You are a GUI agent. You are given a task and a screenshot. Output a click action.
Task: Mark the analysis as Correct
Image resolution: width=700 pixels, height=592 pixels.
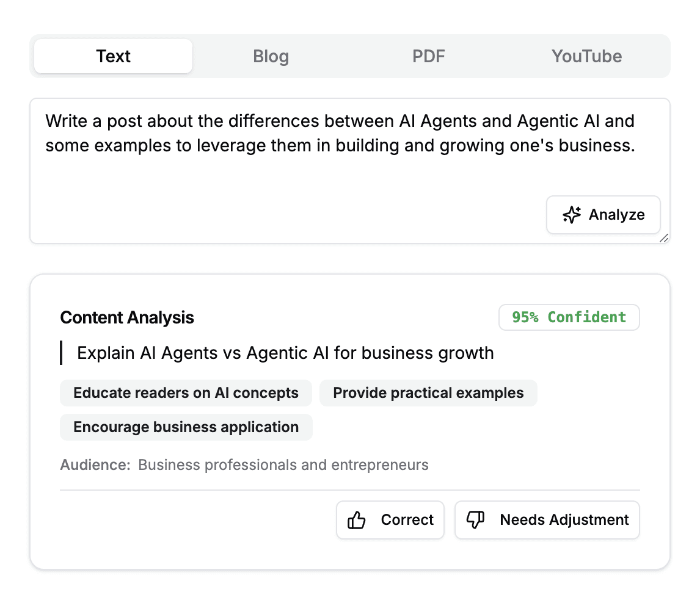(x=390, y=520)
